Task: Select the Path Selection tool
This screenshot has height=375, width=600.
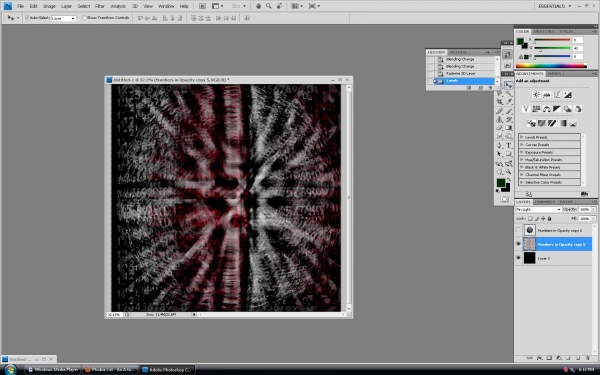Action: tap(499, 154)
